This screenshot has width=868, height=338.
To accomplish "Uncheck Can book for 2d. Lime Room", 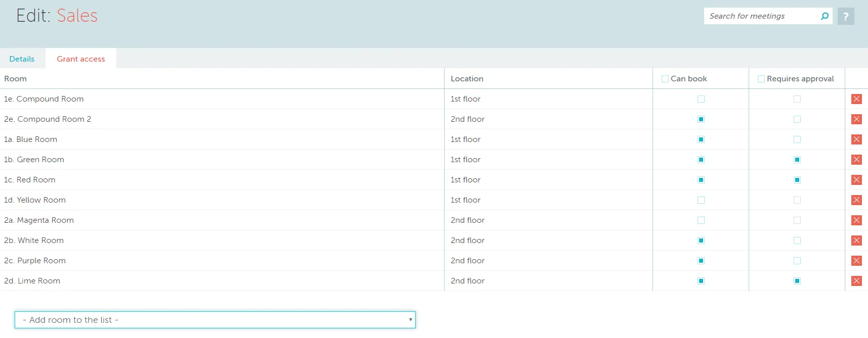I will (x=701, y=281).
